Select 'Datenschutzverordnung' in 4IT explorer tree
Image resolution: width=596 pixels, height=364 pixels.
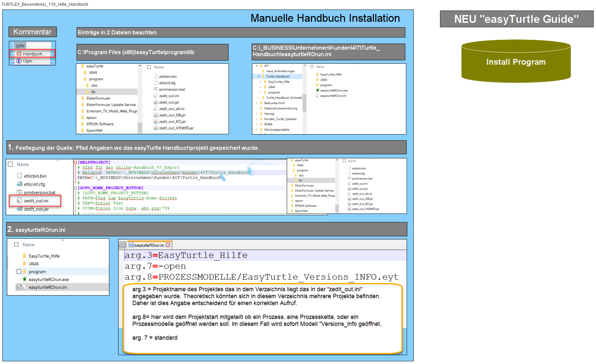point(281,108)
